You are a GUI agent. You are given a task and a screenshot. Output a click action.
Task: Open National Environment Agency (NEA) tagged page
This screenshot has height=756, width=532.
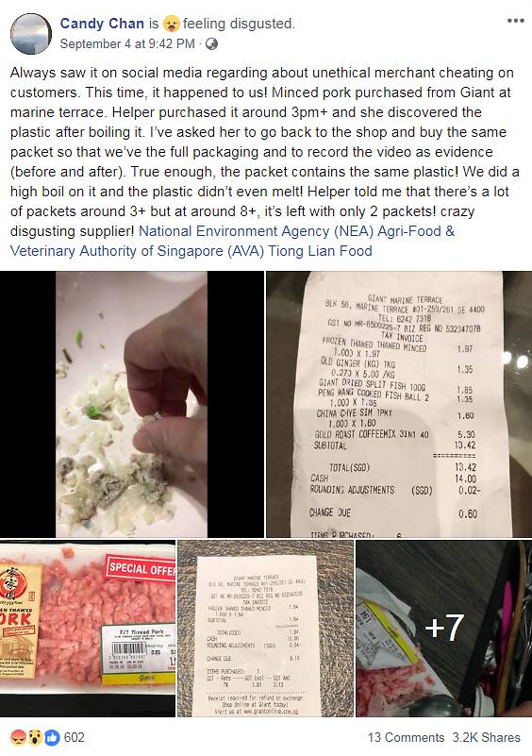(x=256, y=231)
